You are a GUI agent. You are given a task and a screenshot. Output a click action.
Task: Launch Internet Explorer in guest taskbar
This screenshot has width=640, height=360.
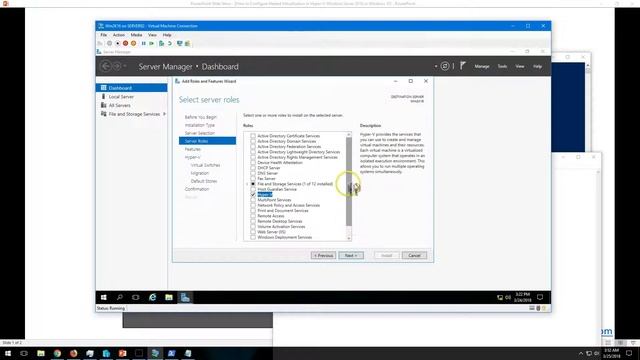152,298
